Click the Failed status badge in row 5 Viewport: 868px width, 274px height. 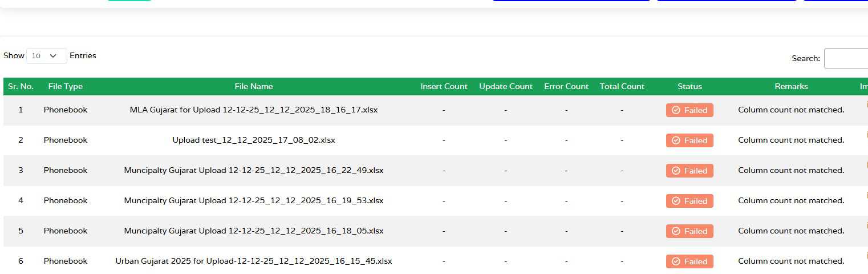[x=689, y=231]
